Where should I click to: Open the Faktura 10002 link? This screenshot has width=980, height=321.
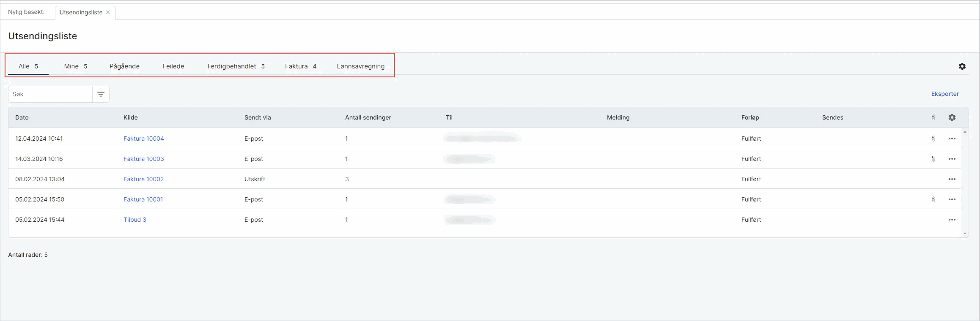(144, 179)
